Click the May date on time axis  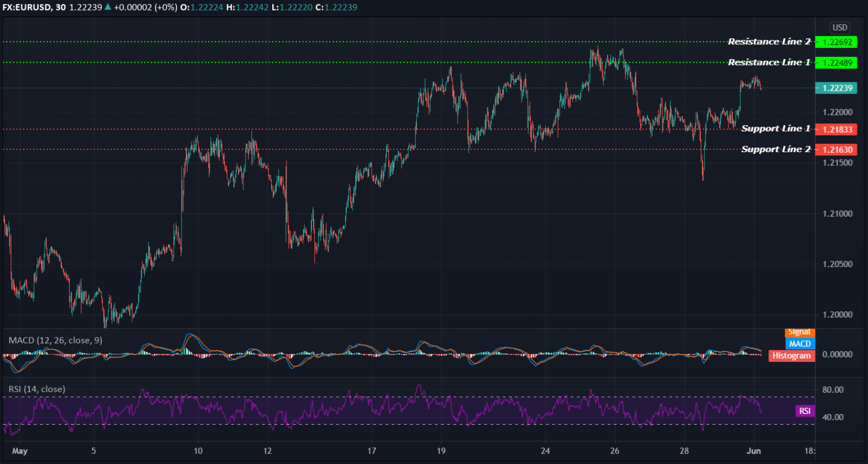point(20,451)
